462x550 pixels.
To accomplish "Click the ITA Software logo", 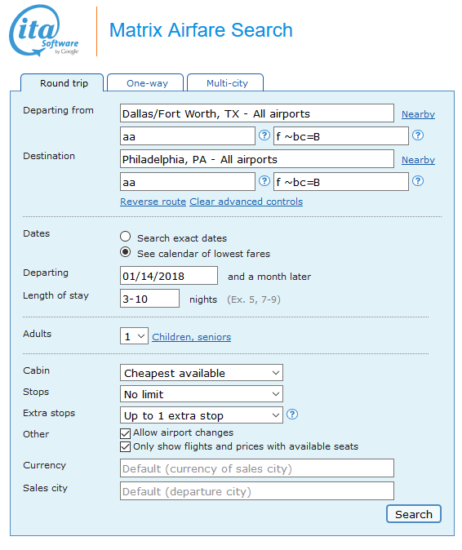I will 44,31.
